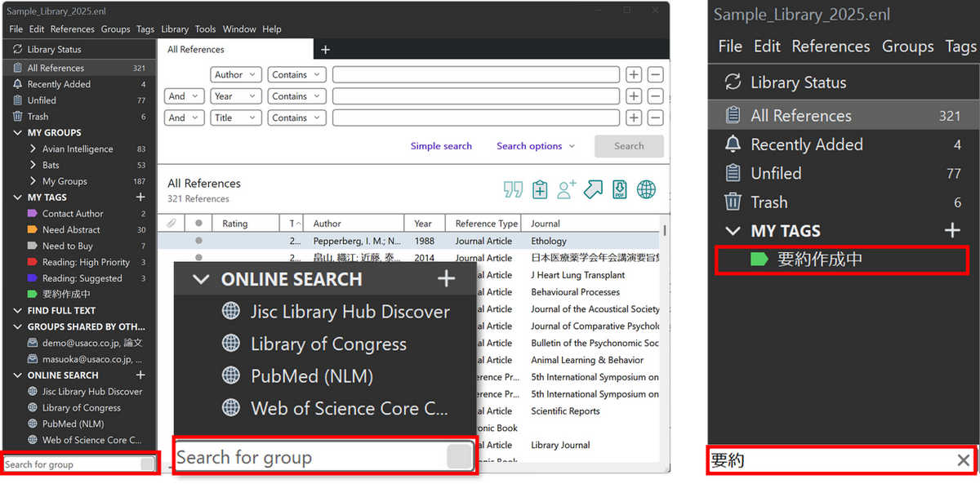This screenshot has height=484, width=980.
Task: Remove the Title search row with minus button
Action: pyautogui.click(x=655, y=118)
